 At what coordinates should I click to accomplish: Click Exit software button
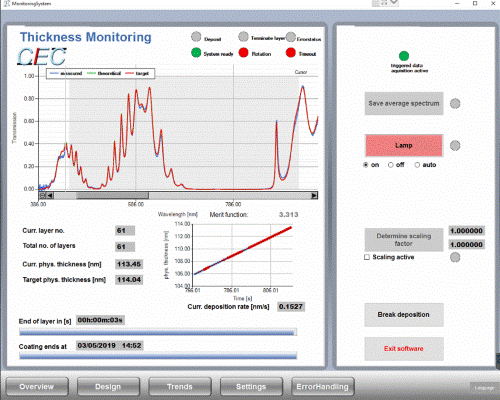(404, 349)
